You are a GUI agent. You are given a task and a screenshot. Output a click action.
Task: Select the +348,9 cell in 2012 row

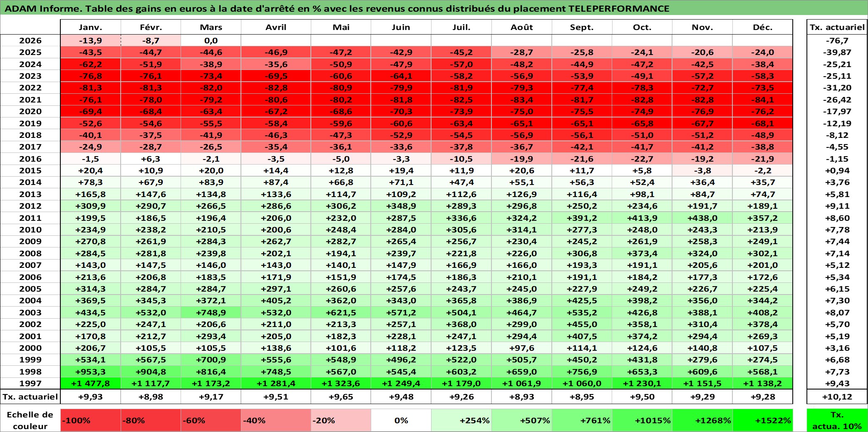point(401,206)
